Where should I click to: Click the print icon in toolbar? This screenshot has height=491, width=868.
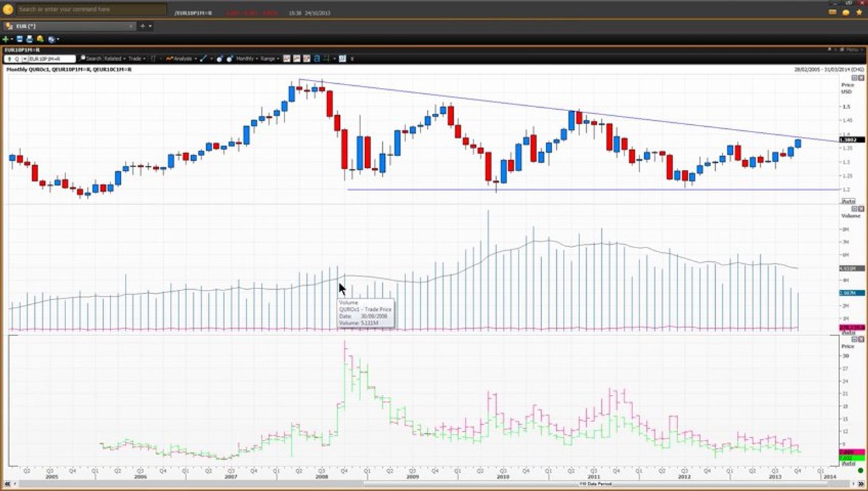click(29, 39)
